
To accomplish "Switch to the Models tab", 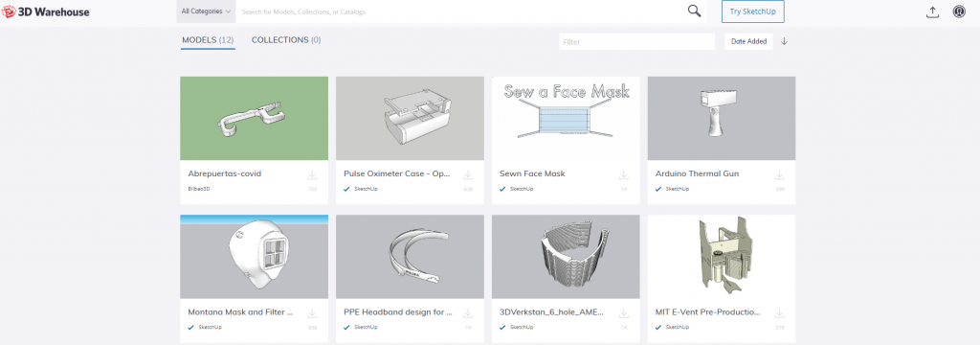I will point(208,40).
